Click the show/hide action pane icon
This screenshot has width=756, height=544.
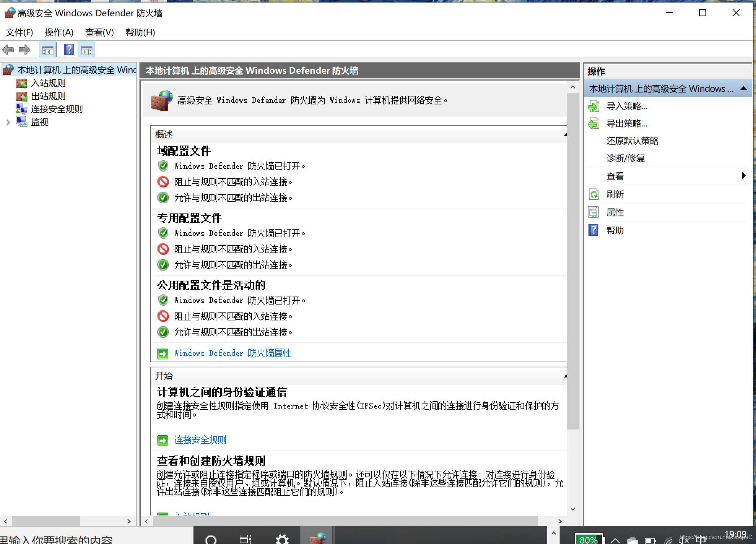pos(87,50)
